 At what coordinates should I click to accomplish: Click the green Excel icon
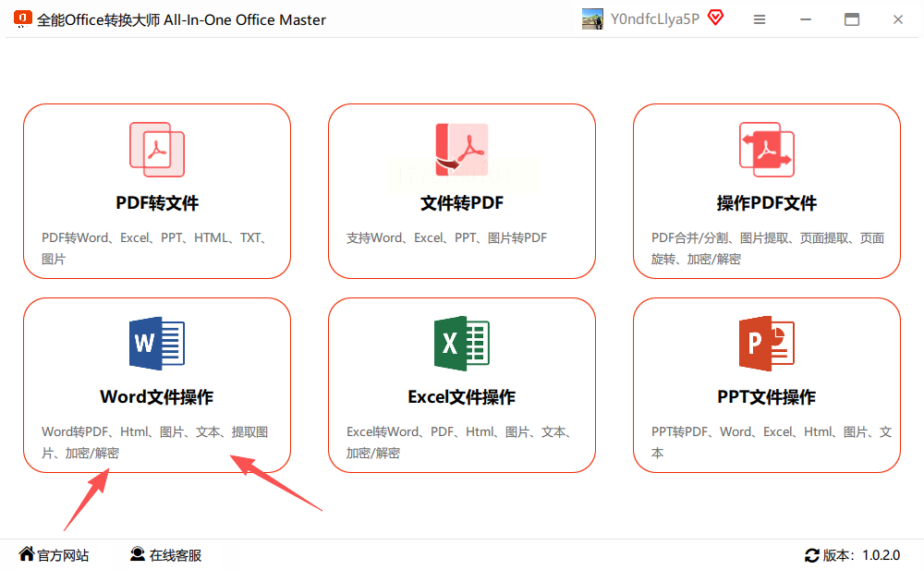(x=461, y=344)
